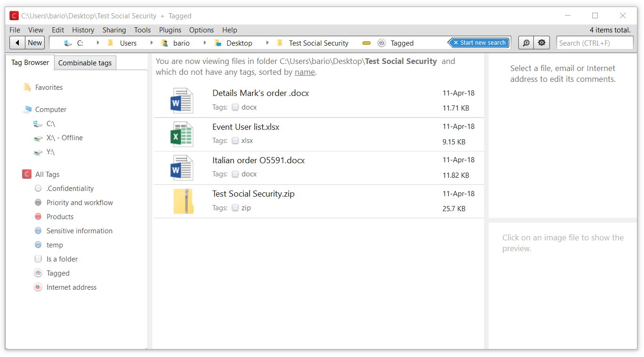Image resolution: width=644 pixels, height=357 pixels.
Task: Click the Word icon of Details Mark's order
Action: 182,101
